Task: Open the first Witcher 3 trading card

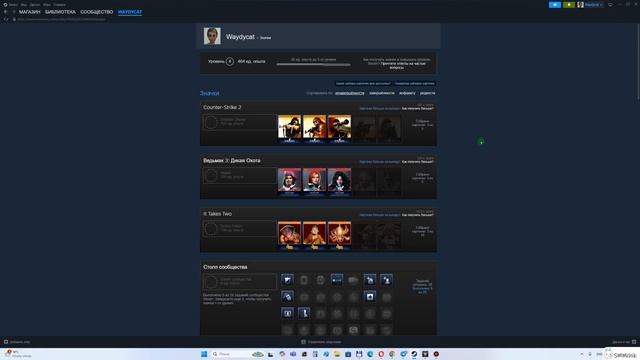Action: coord(289,182)
